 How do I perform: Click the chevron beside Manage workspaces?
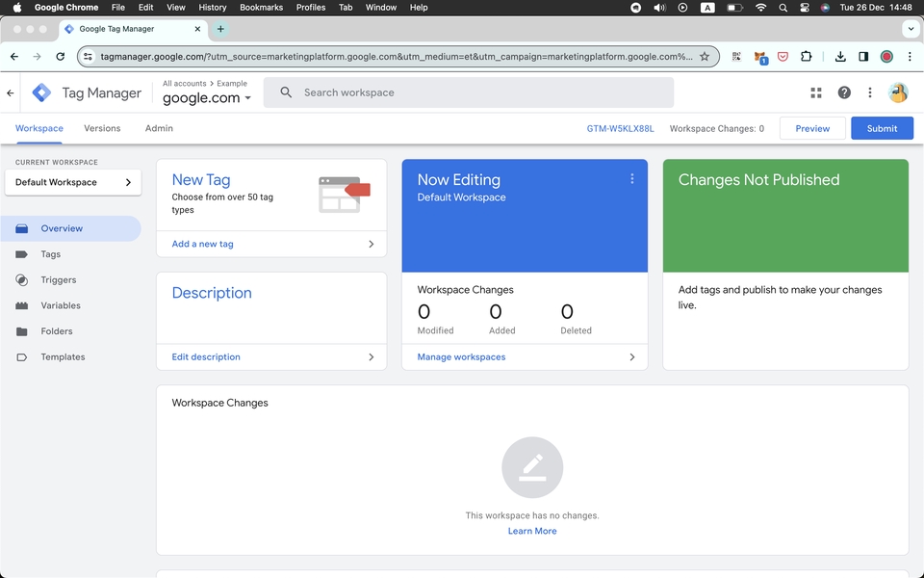click(631, 356)
